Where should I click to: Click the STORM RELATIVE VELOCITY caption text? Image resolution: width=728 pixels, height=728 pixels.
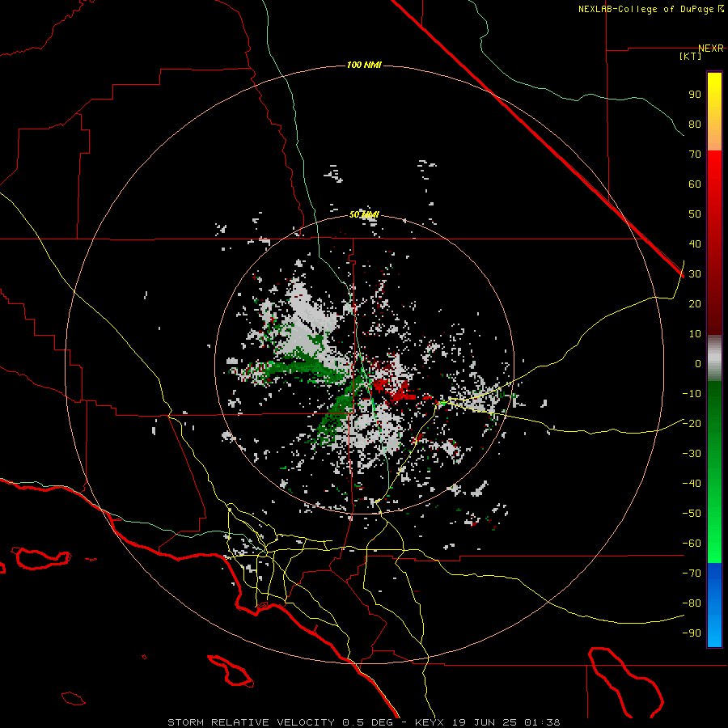tap(252, 722)
